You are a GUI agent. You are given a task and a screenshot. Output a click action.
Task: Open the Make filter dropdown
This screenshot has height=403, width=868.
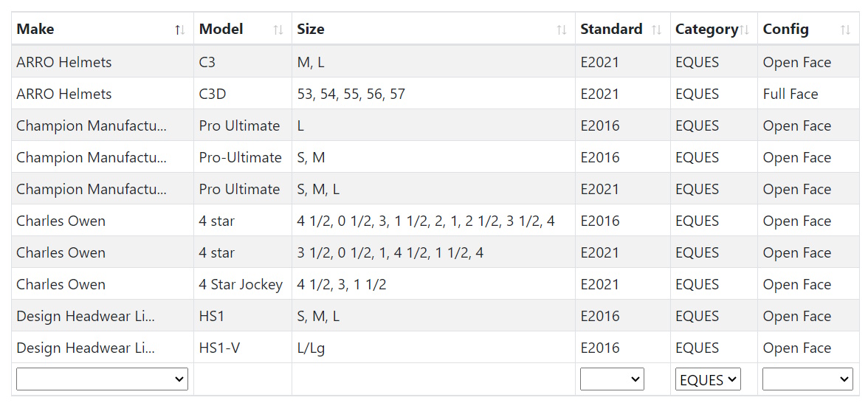102,379
